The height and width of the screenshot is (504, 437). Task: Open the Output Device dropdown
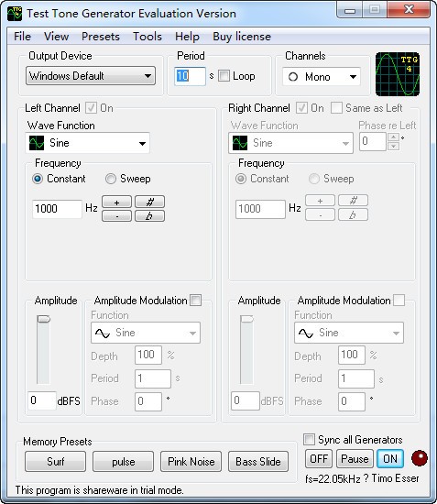(x=91, y=76)
